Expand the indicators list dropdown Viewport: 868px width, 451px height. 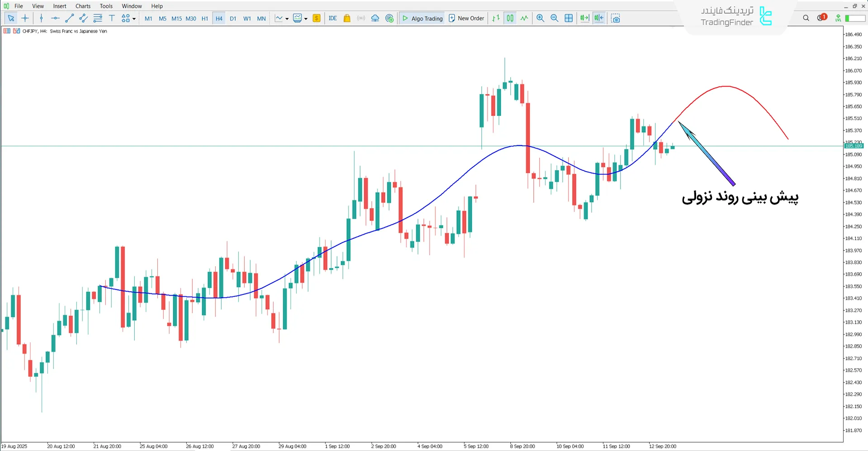point(306,19)
